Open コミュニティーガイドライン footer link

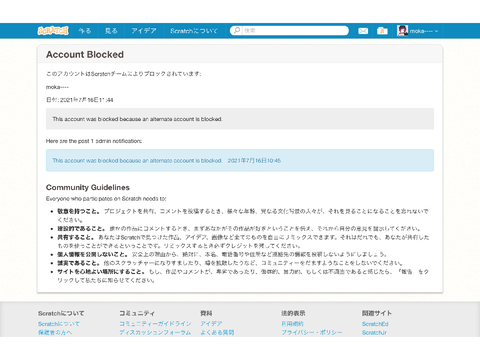pos(155,324)
